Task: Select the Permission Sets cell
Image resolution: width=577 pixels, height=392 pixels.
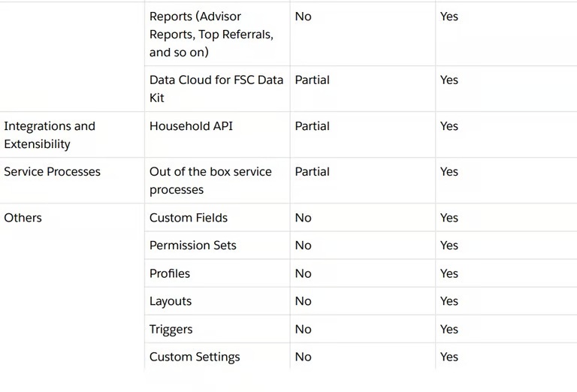Action: coord(192,246)
